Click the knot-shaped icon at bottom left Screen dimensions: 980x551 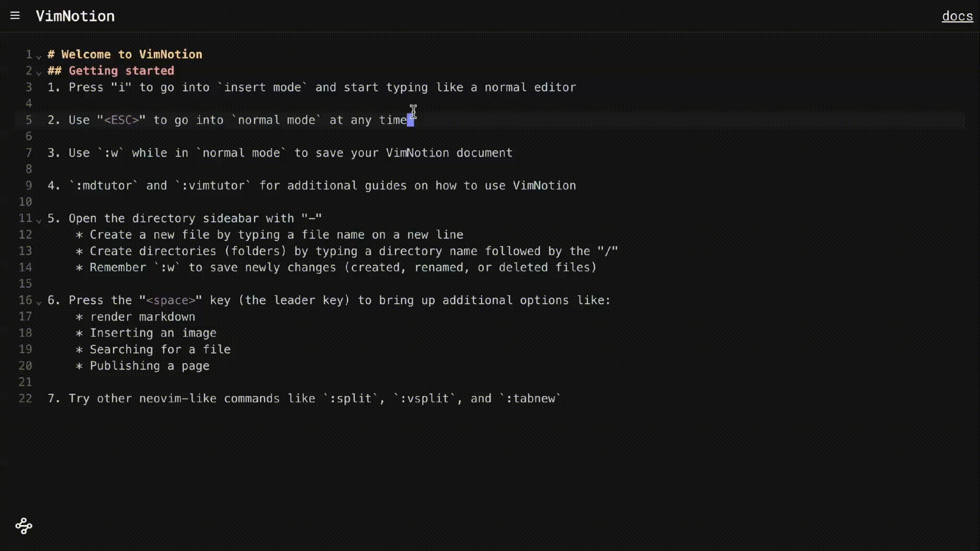(23, 525)
